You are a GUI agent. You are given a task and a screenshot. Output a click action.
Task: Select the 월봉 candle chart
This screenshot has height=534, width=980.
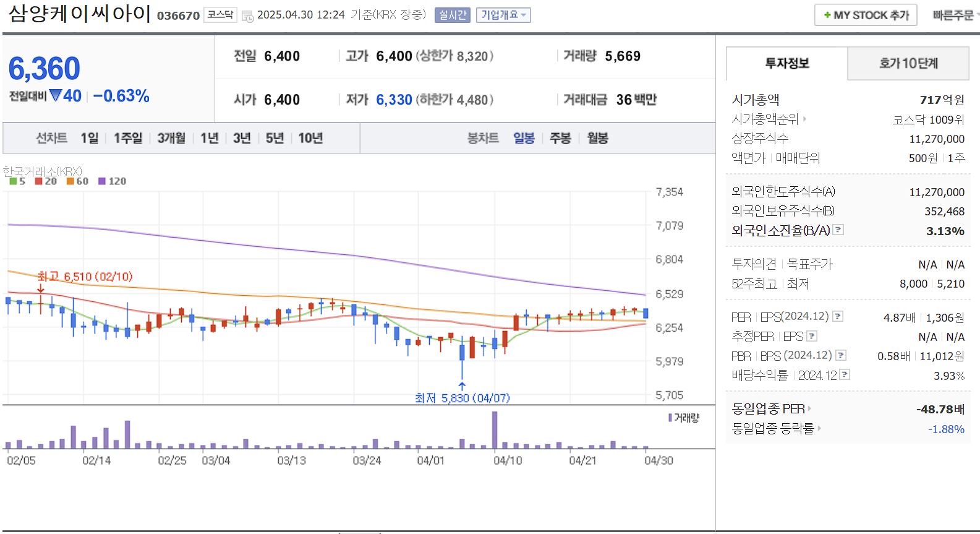coord(597,138)
